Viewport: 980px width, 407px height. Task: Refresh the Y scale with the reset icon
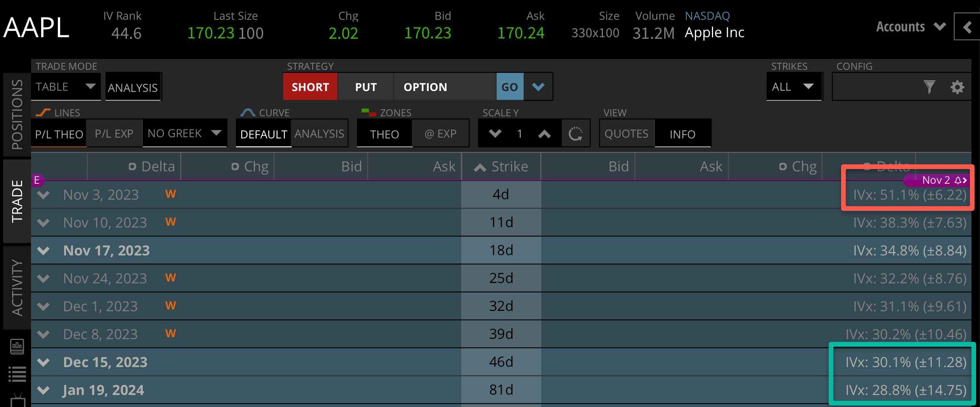pyautogui.click(x=576, y=133)
